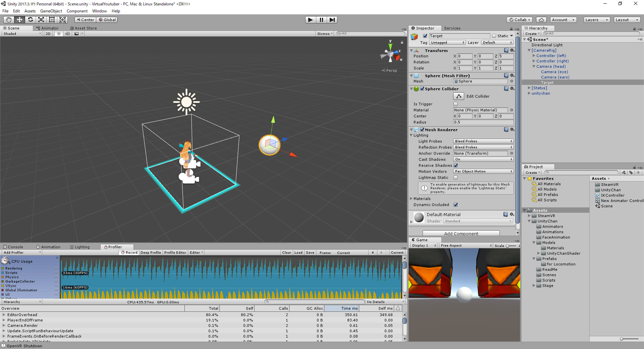Go to previous profiler frame
This screenshot has height=349, width=644.
point(373,253)
